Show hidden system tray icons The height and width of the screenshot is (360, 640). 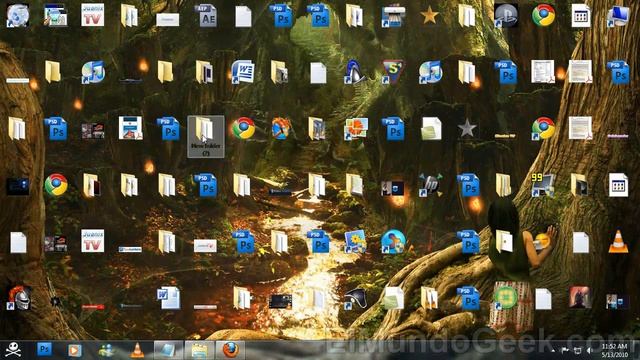point(553,350)
